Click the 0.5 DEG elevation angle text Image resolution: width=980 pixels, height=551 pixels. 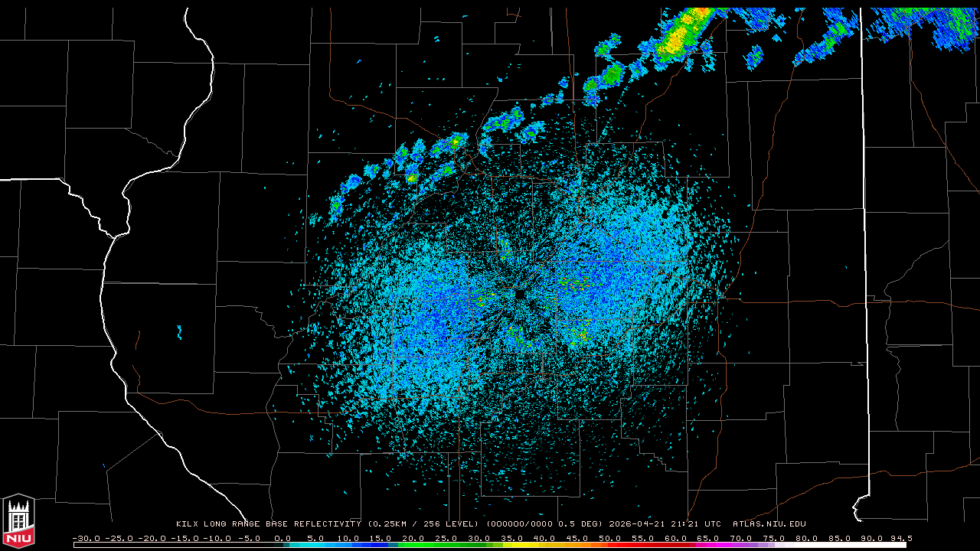pos(583,524)
